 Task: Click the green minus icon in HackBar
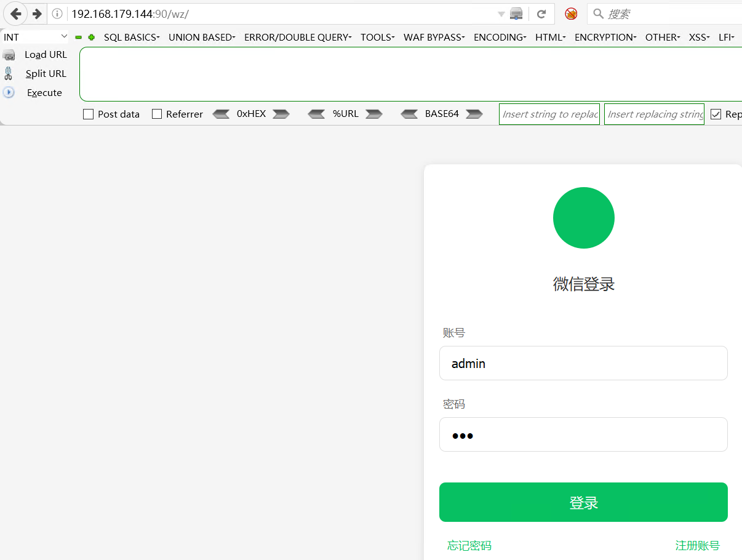coord(79,38)
